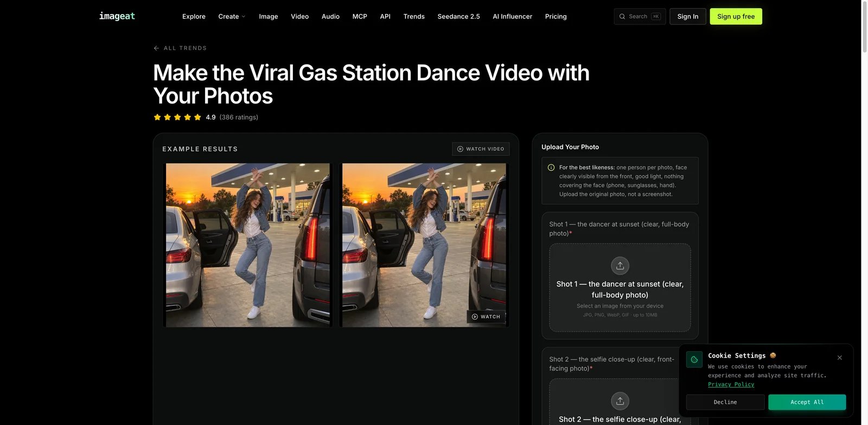The image size is (868, 425).
Task: Accept all cookies
Action: (807, 402)
